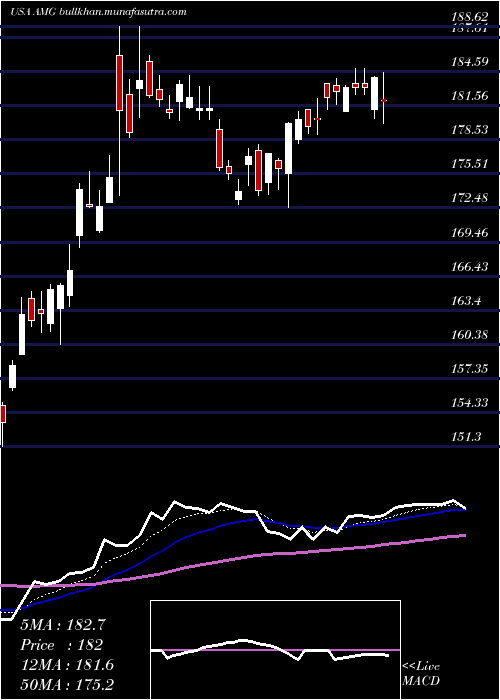Click the 5MA : 182.7 reading
500x700 pixels.
(x=63, y=625)
